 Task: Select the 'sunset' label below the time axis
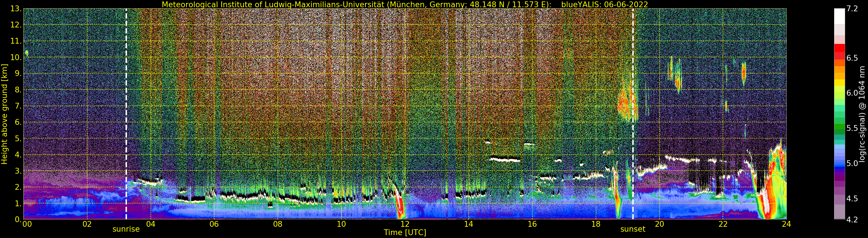coord(633,229)
